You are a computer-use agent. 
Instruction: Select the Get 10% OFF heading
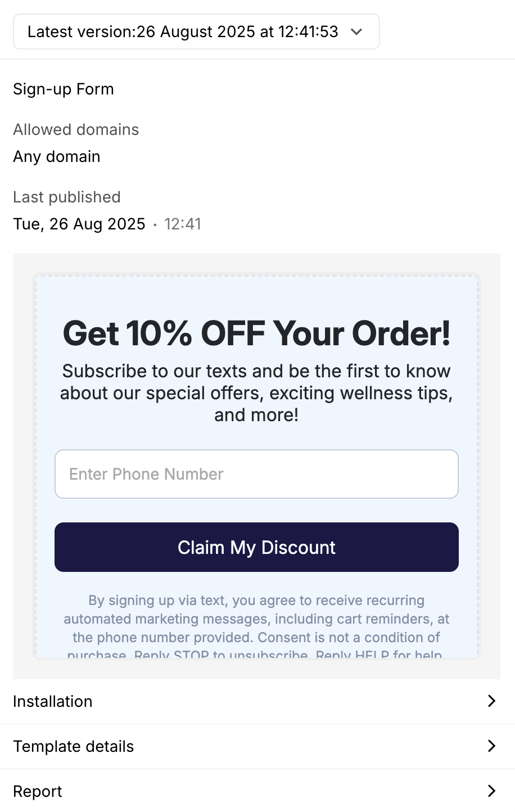(x=256, y=333)
